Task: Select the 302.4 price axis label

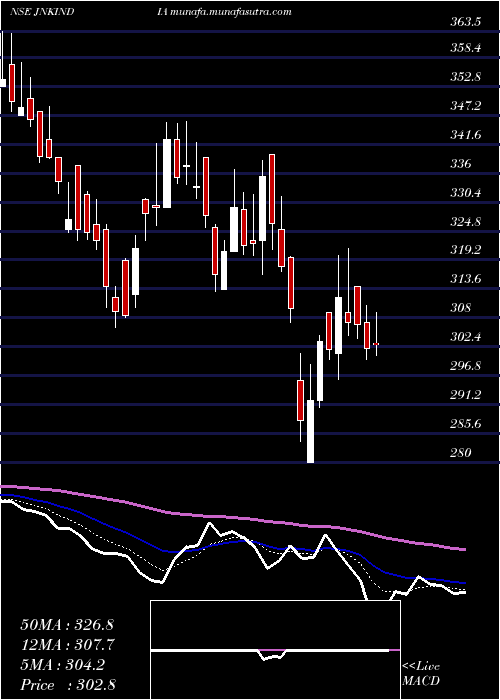Action: (x=465, y=337)
